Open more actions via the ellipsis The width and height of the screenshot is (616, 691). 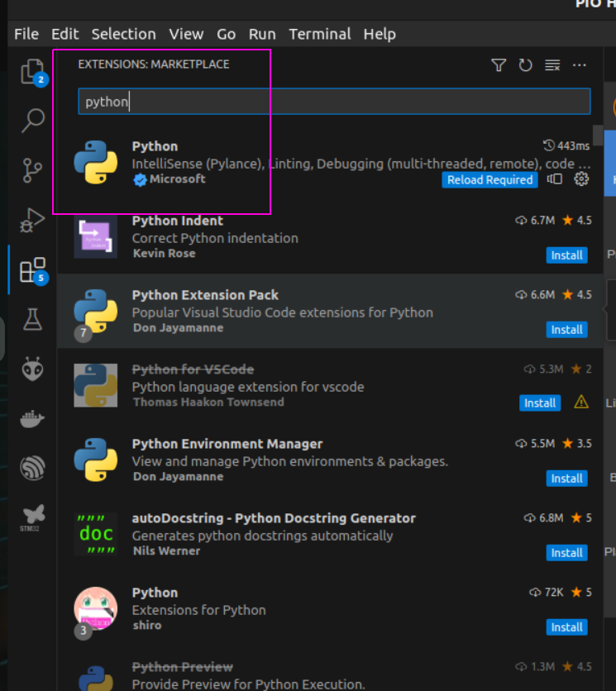pyautogui.click(x=579, y=65)
